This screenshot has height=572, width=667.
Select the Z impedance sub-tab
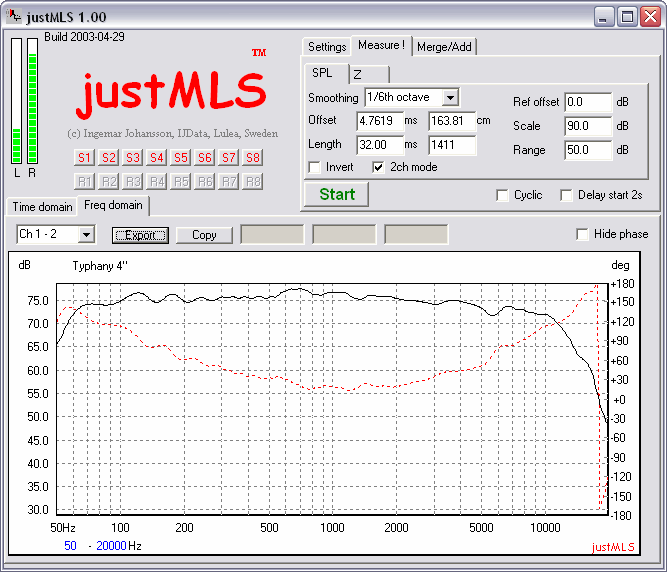point(369,75)
